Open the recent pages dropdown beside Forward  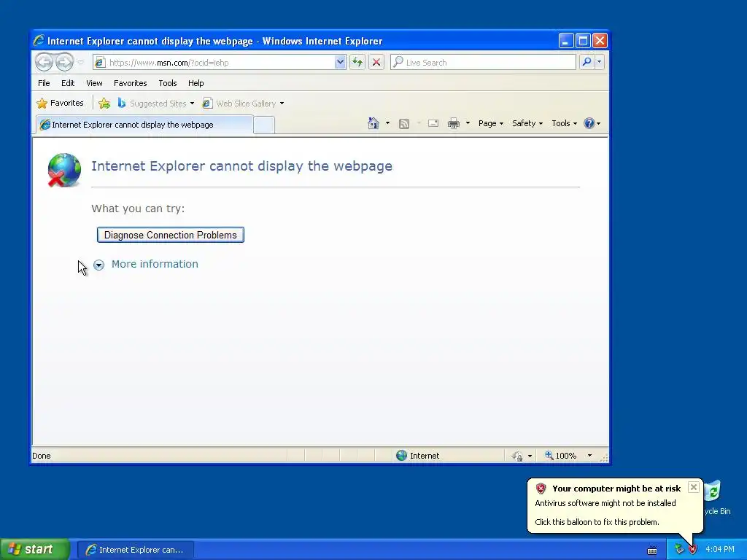tap(80, 63)
